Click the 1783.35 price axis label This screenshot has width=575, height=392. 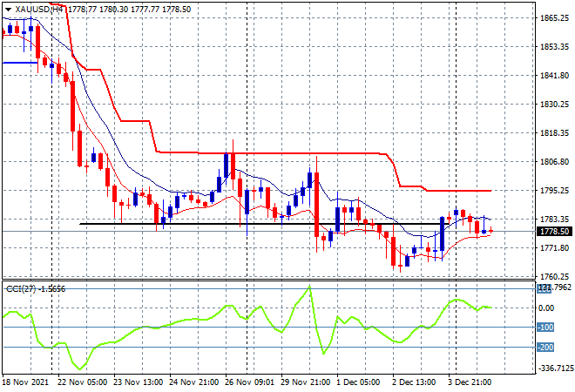click(x=554, y=219)
